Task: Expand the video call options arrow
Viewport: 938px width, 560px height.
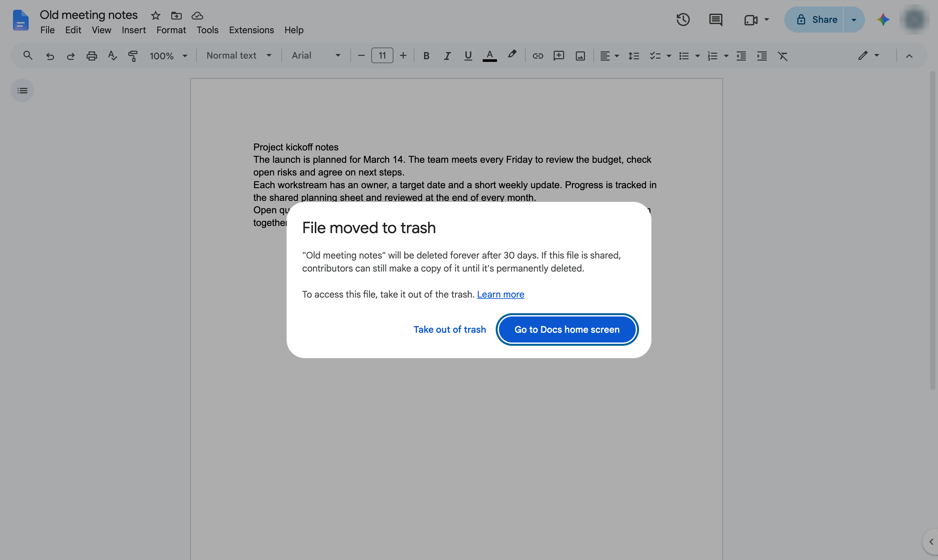Action: click(x=766, y=20)
